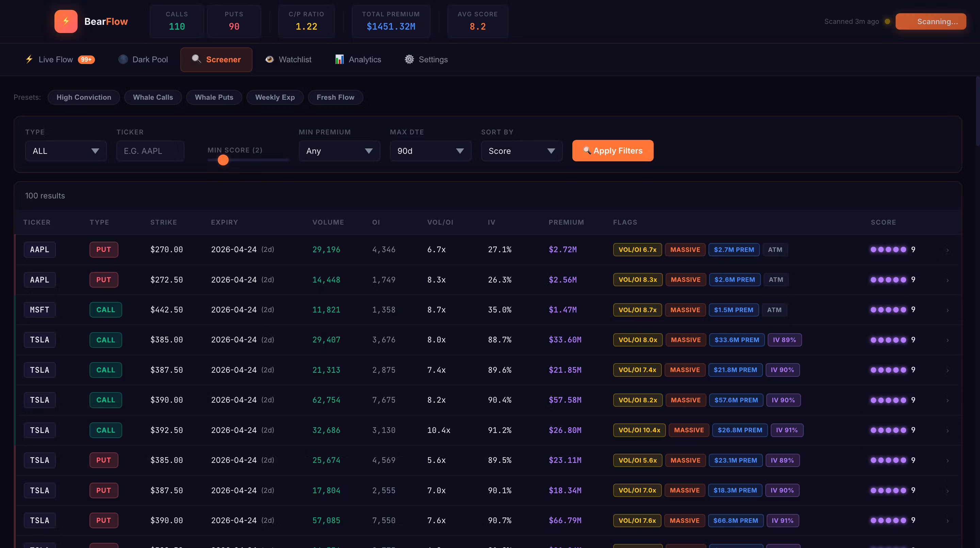Click the Settings gear icon
Image resolution: width=980 pixels, height=548 pixels.
pos(409,59)
